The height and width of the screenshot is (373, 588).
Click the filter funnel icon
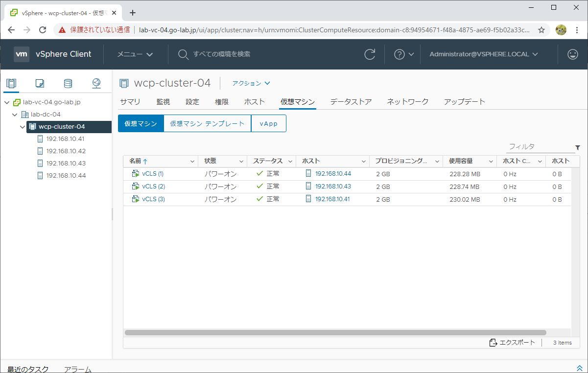point(578,147)
